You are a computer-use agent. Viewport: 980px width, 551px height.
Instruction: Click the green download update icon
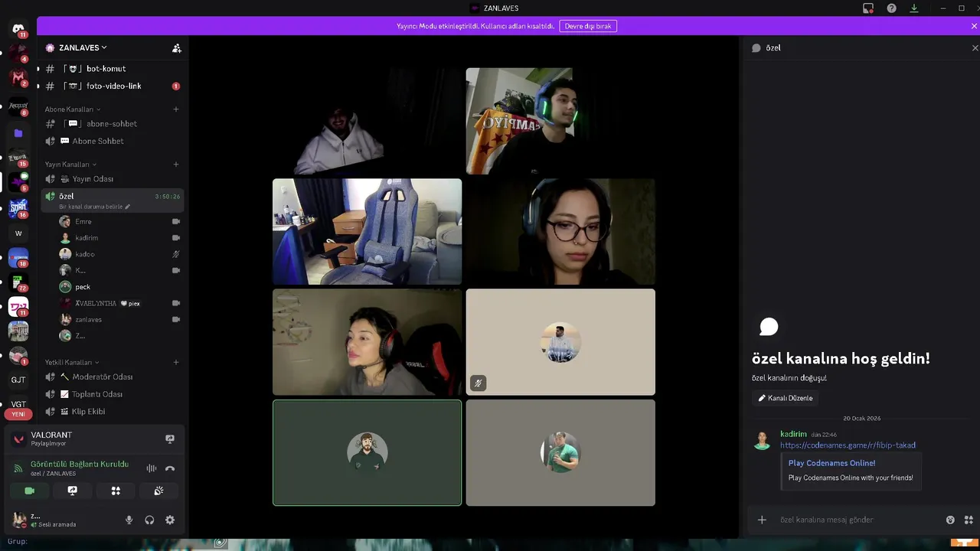[x=914, y=8]
